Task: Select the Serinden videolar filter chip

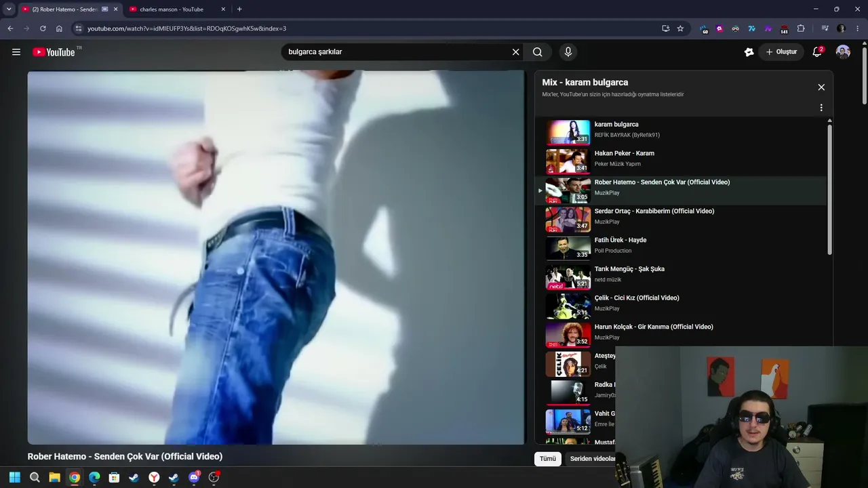Action: click(x=593, y=459)
